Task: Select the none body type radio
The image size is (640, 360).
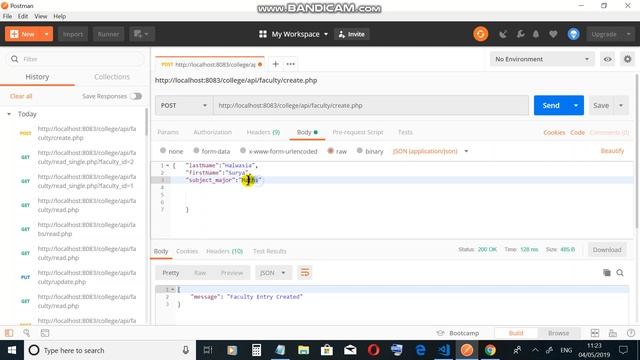Action: pyautogui.click(x=163, y=151)
